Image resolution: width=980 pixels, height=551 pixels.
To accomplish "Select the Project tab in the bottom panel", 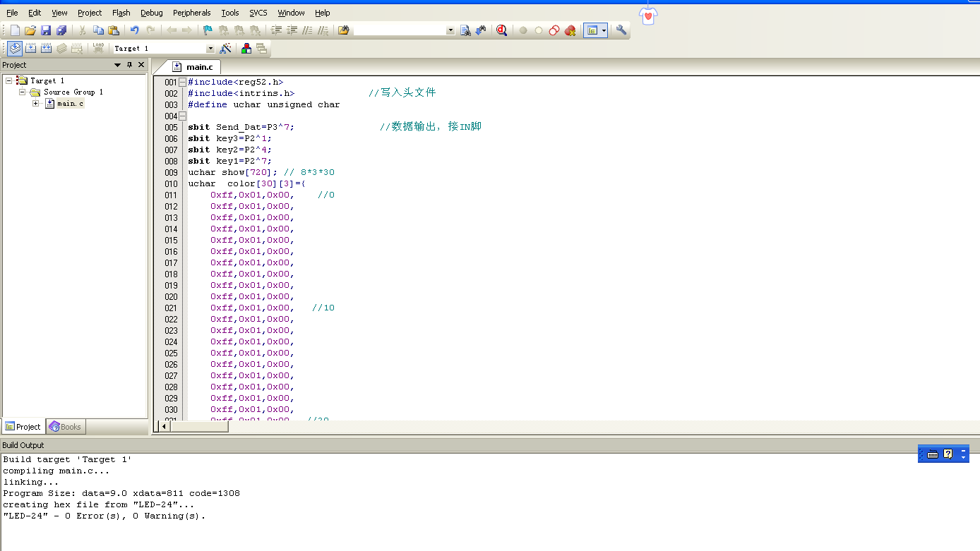I will [23, 427].
